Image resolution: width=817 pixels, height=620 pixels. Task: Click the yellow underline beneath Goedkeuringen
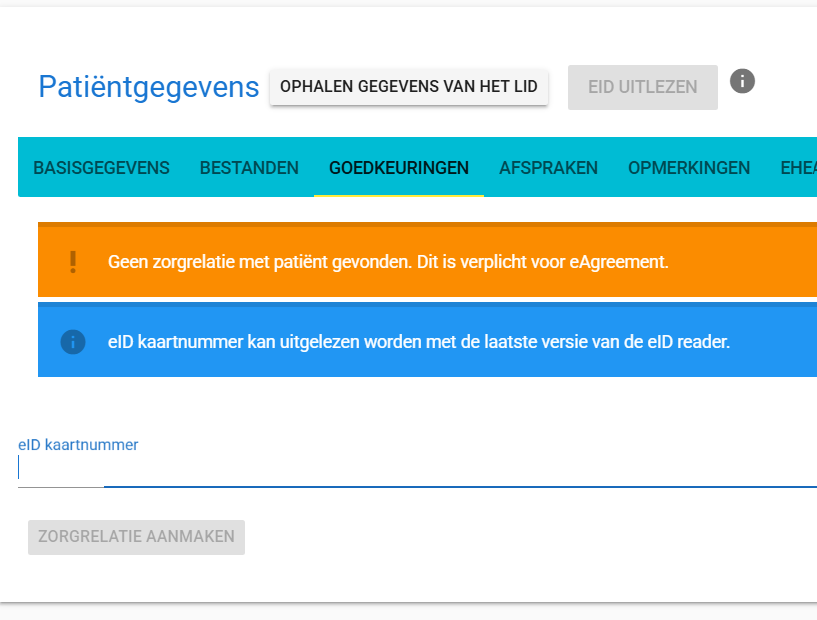tap(398, 195)
